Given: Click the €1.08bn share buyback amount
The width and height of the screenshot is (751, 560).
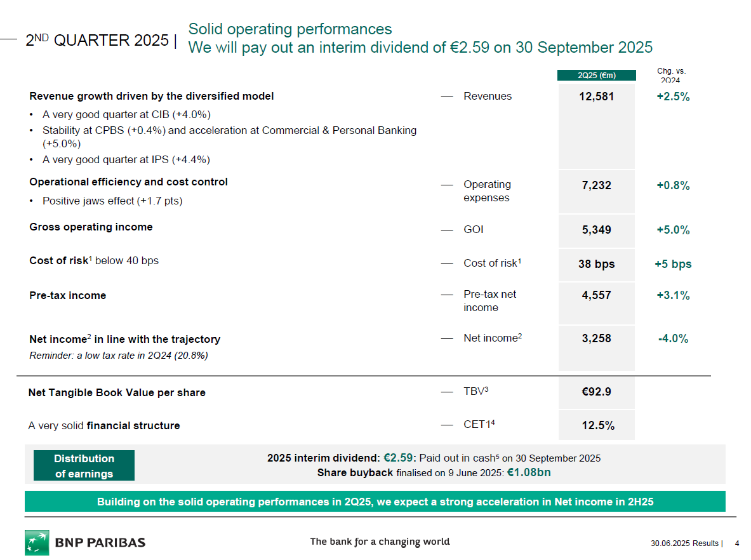Looking at the screenshot, I should [533, 472].
